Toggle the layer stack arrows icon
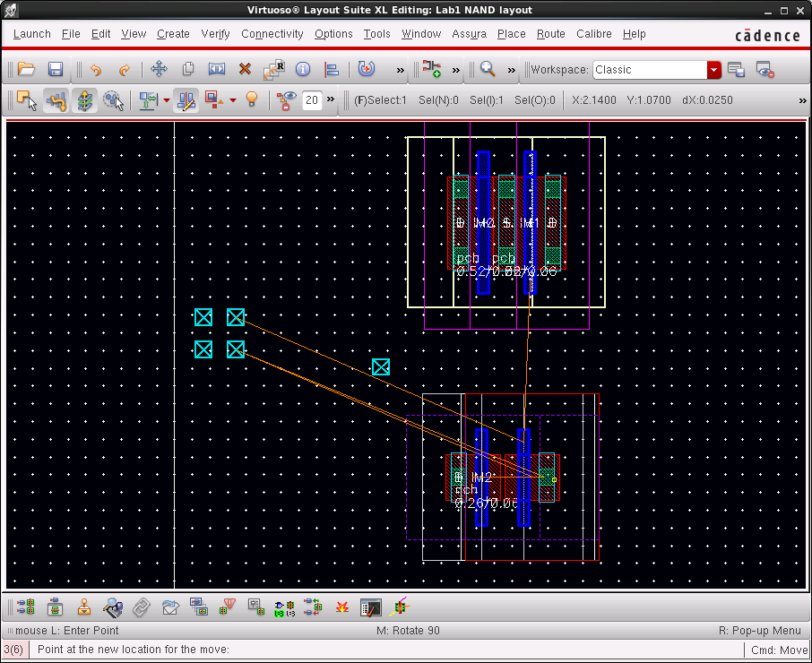Viewport: 812px width, 663px height. coord(84,99)
